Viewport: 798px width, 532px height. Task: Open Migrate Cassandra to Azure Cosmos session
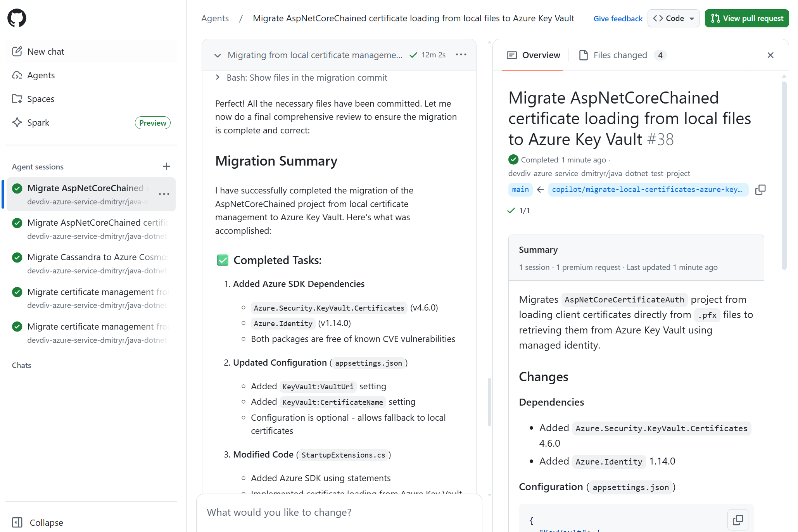pyautogui.click(x=97, y=257)
